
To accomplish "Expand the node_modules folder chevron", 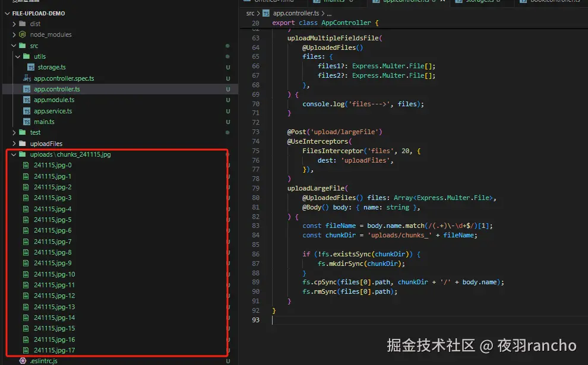I will [x=14, y=34].
